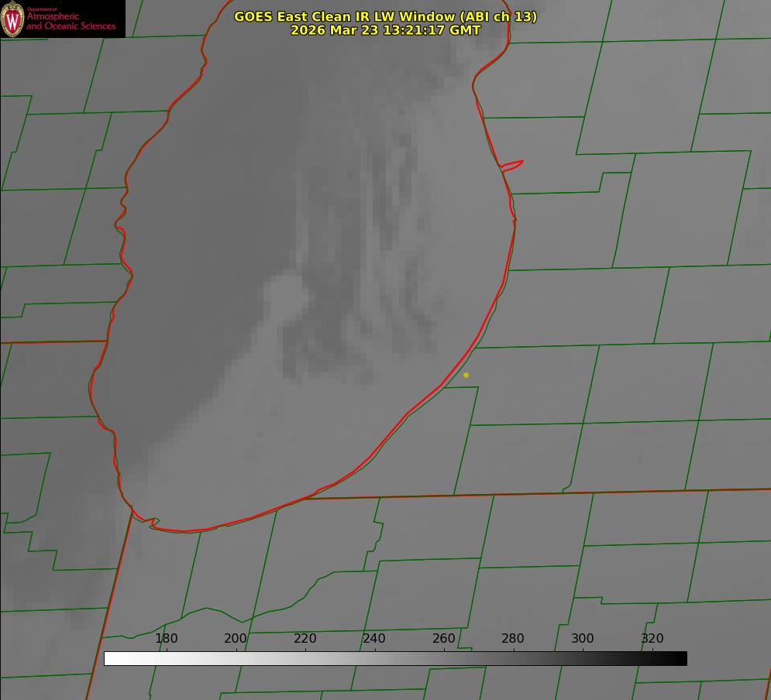Screen dimensions: 771x700
Task: Click the 300 colorbar label
Action: pyautogui.click(x=583, y=638)
